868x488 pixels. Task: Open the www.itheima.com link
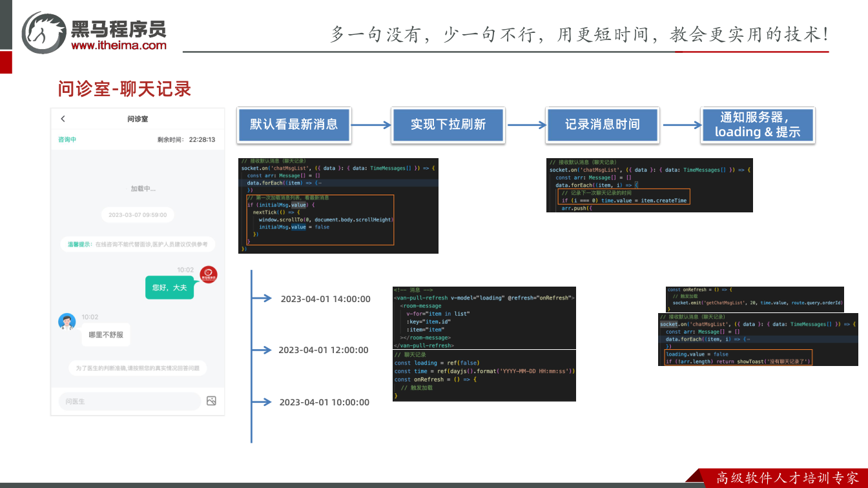pyautogui.click(x=119, y=45)
